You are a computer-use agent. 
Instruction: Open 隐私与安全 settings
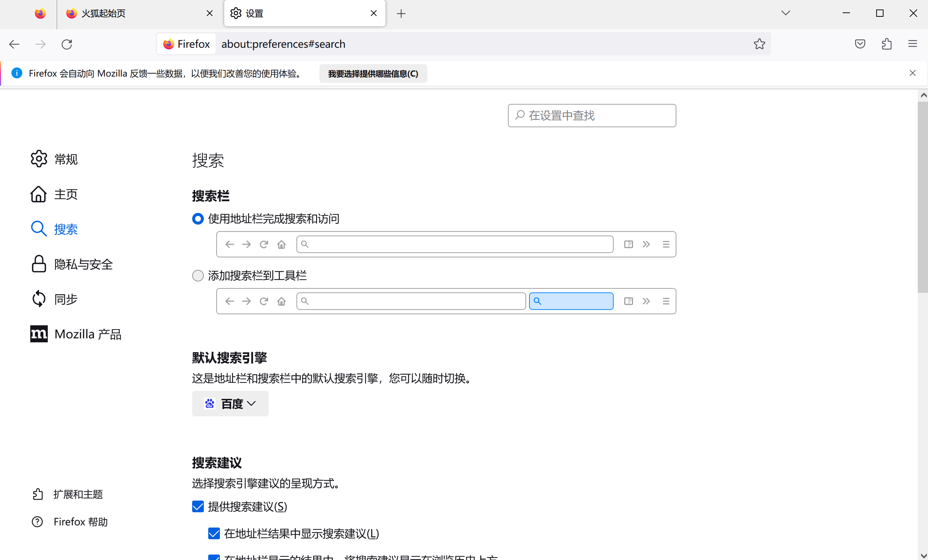pyautogui.click(x=84, y=264)
